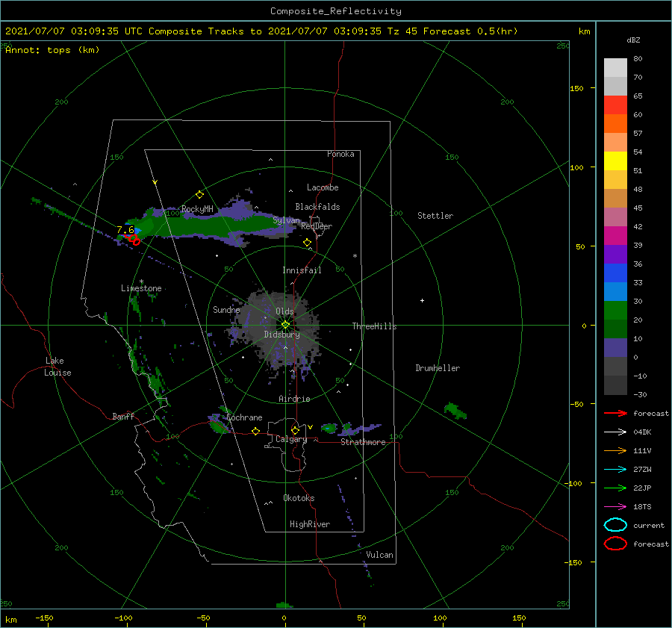The image size is (672, 628).
Task: Click the Ponoka city label
Action: [340, 154]
